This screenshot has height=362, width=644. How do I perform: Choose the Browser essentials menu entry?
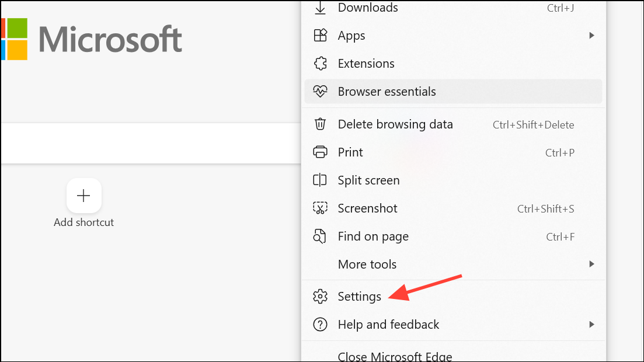[x=387, y=92]
